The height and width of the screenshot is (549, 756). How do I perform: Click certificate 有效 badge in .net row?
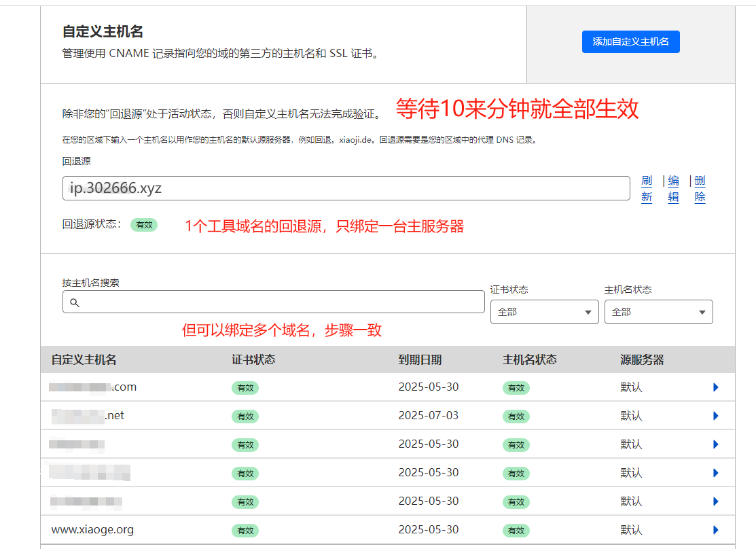click(x=245, y=417)
